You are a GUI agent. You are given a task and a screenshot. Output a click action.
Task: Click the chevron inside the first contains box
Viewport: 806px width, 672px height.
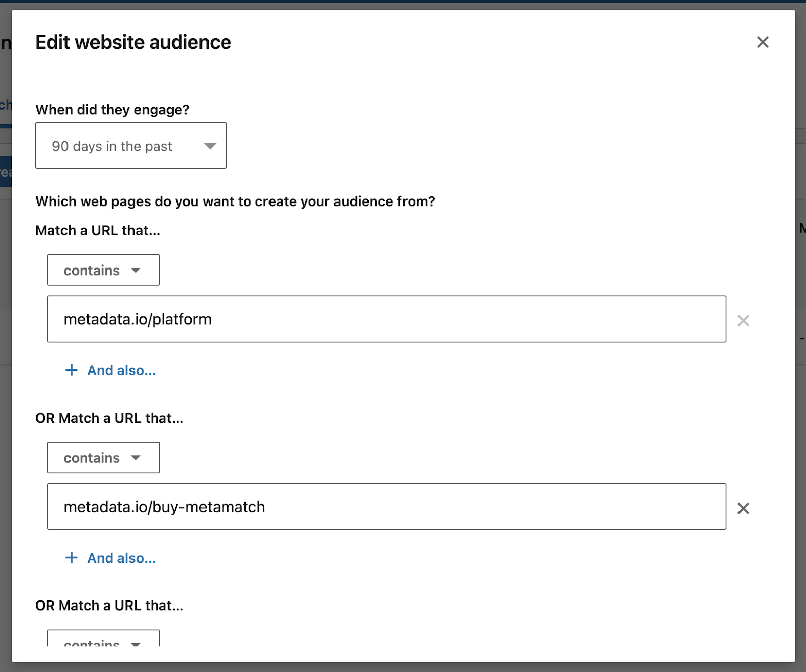(x=137, y=270)
